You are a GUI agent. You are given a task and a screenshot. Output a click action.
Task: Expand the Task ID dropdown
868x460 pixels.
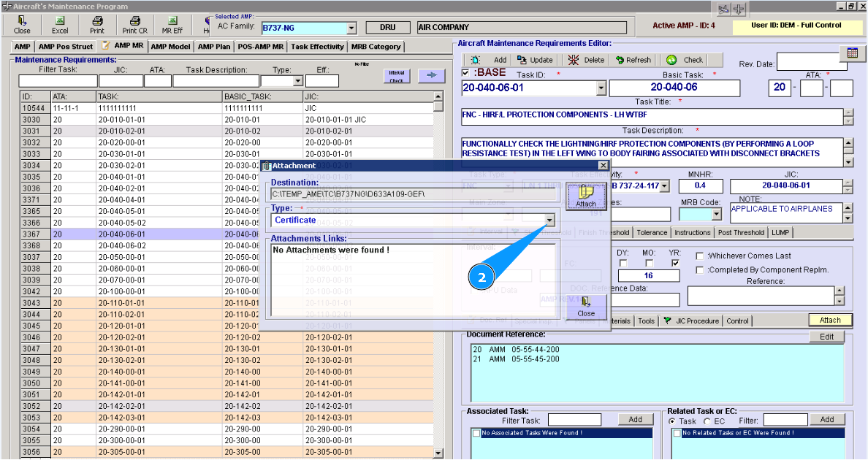[601, 88]
